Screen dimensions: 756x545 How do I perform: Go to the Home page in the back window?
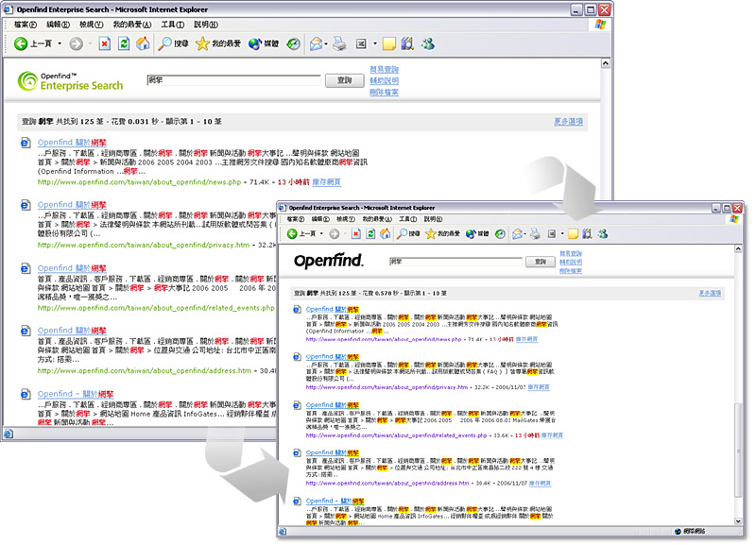(143, 43)
